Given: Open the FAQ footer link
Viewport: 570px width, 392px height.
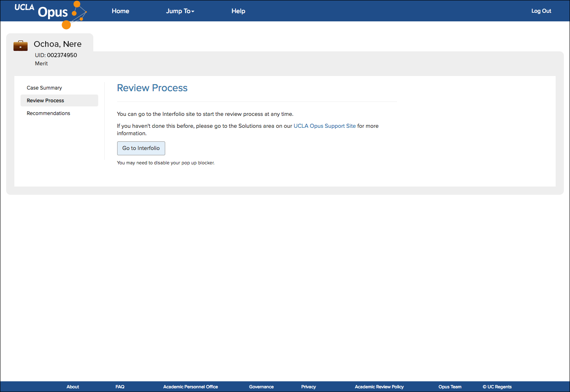Looking at the screenshot, I should point(120,387).
